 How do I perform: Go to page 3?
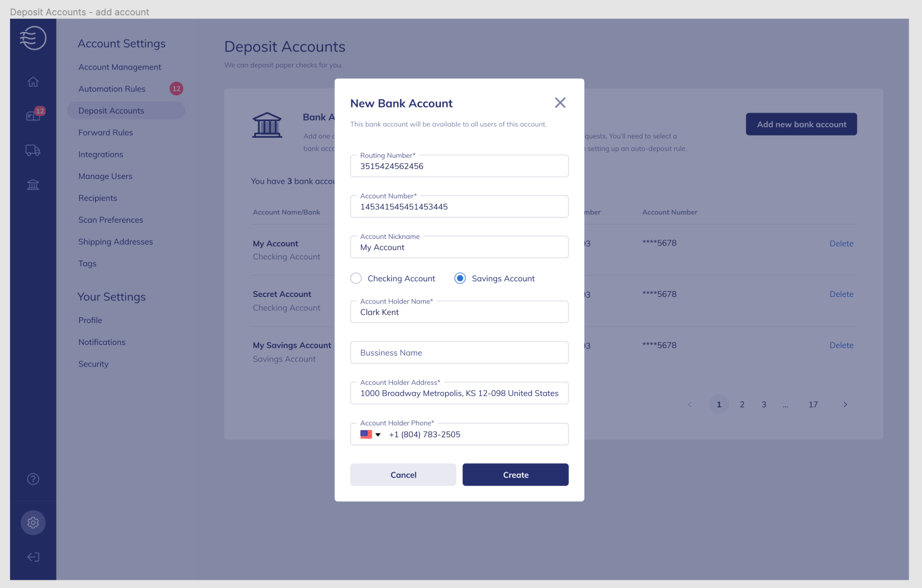(764, 404)
